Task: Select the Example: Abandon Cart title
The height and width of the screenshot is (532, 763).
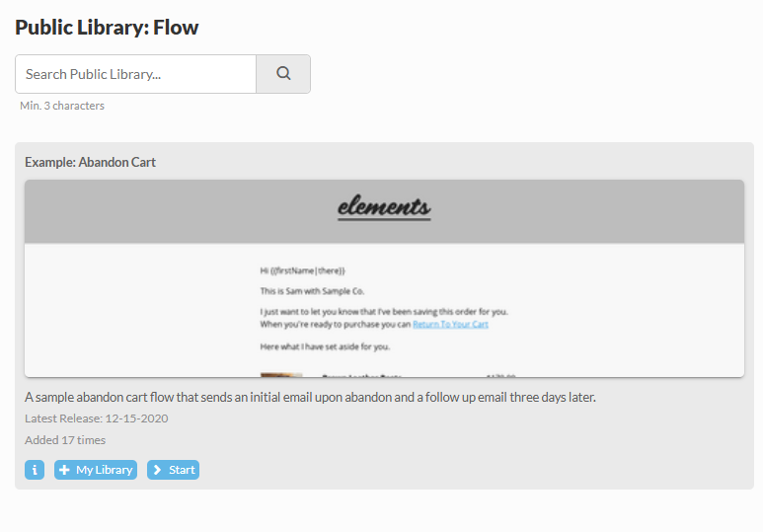Action: (x=90, y=162)
